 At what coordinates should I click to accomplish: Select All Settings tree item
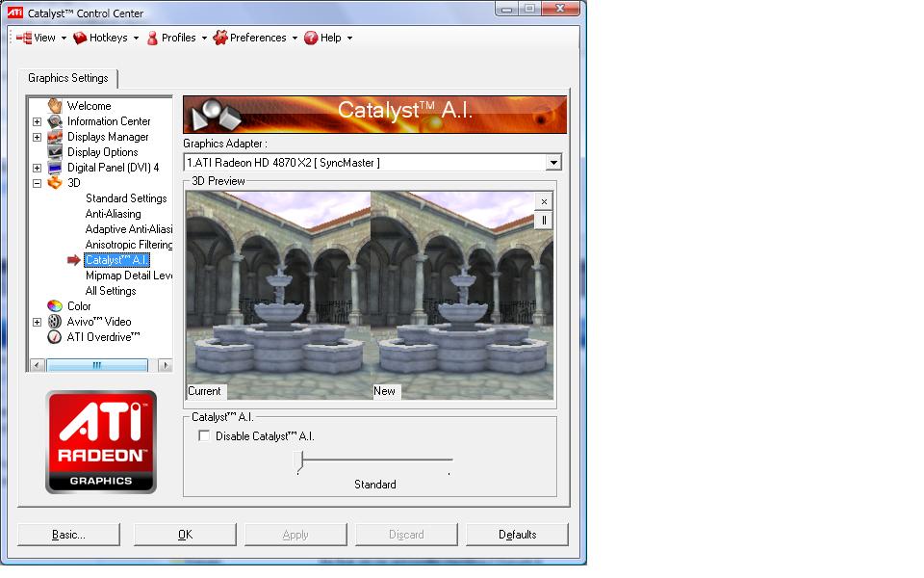(x=111, y=291)
